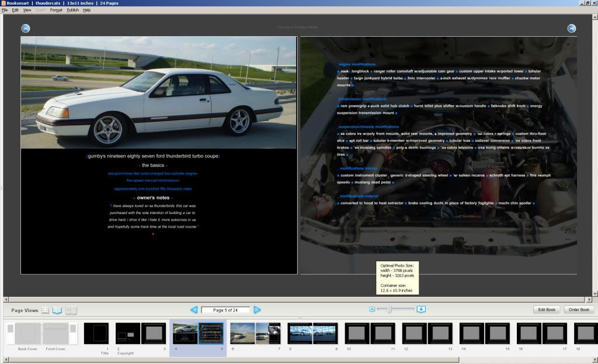Select the page 2 Copyright thumbnail
This screenshot has width=598, height=364.
click(x=128, y=333)
